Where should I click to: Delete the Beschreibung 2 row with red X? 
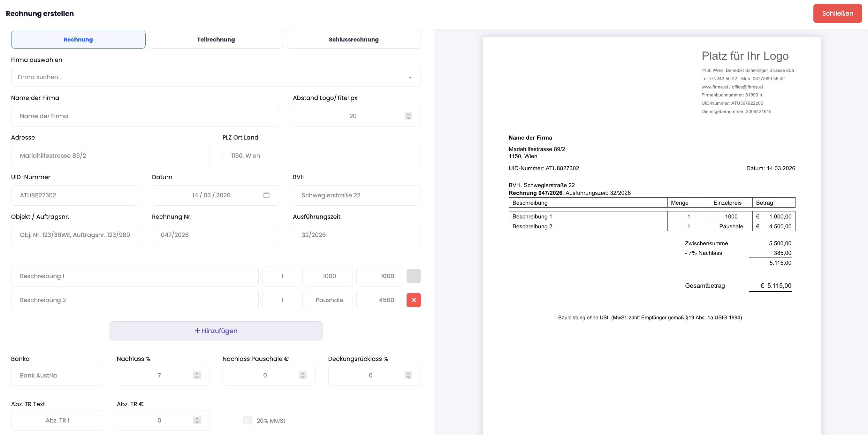point(414,300)
